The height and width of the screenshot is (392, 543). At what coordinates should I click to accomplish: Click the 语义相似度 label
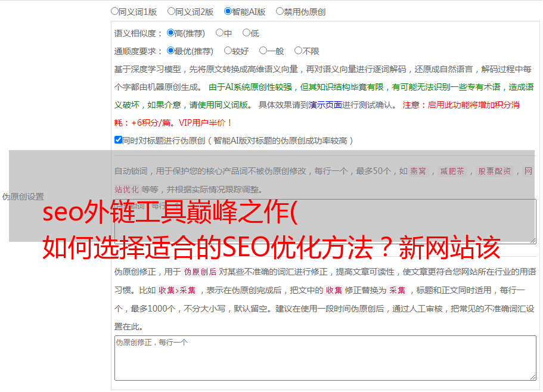coord(138,33)
